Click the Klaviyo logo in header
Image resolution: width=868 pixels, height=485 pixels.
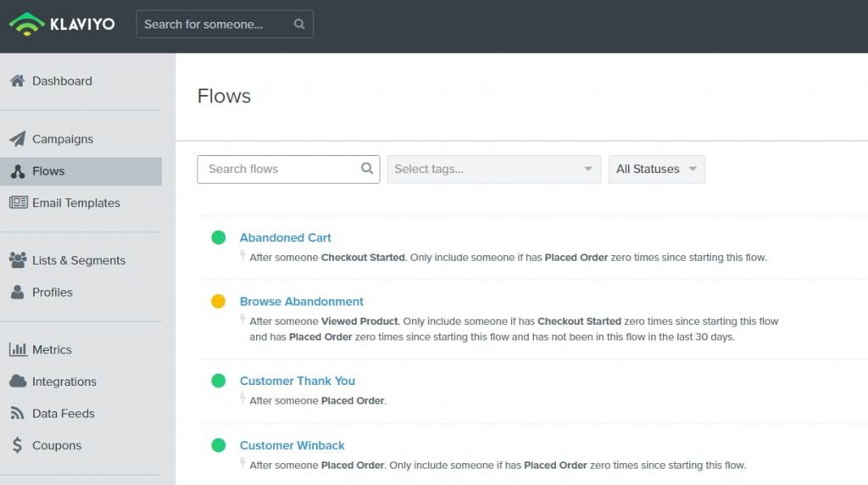pyautogui.click(x=62, y=24)
